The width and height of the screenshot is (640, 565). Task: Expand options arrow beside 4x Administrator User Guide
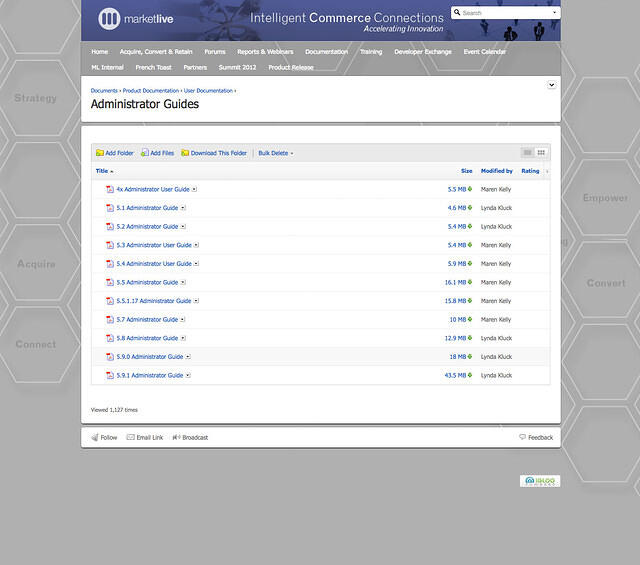click(195, 189)
